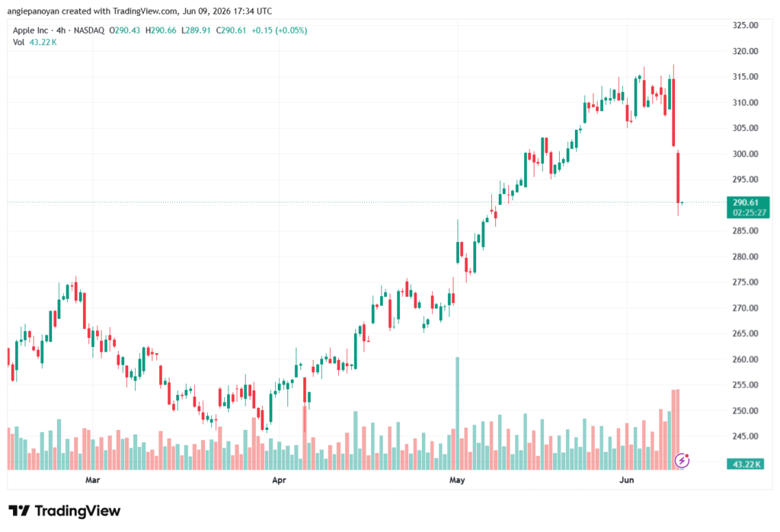The height and width of the screenshot is (532, 780).
Task: Click the May label on time axis
Action: pyautogui.click(x=457, y=479)
